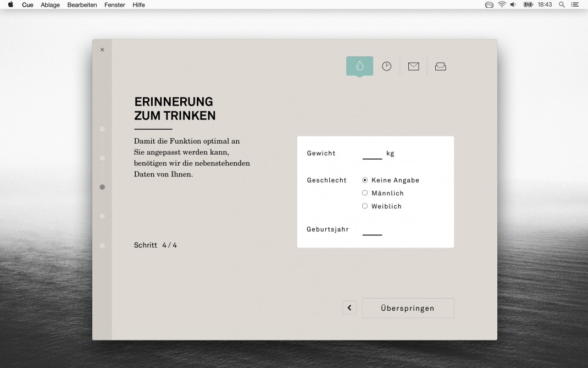Select the water drop drinking reminder icon
This screenshot has height=368, width=588.
[359, 66]
